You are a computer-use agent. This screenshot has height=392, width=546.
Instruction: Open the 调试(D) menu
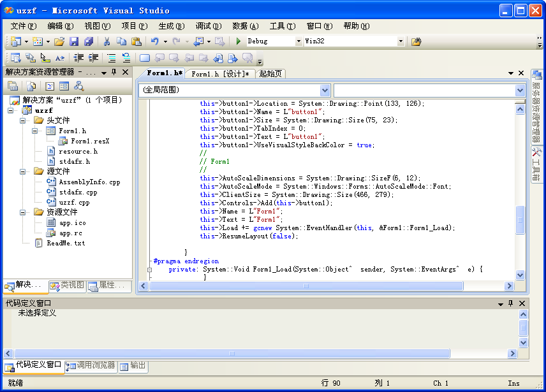208,26
